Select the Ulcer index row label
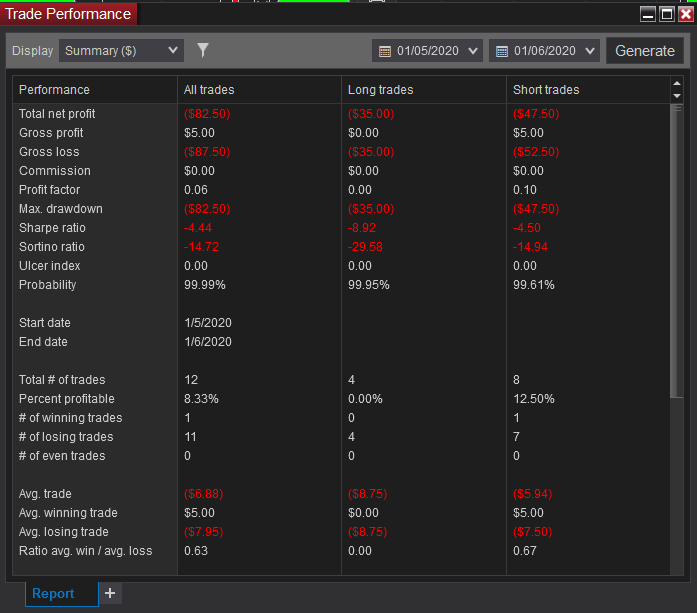Image resolution: width=697 pixels, height=613 pixels. (49, 266)
